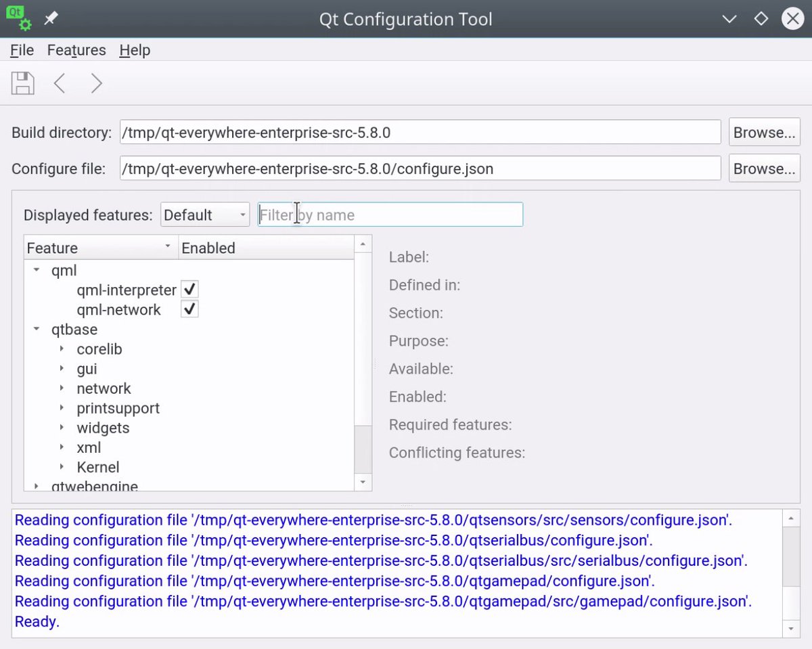The image size is (812, 649).
Task: Click the Save floppy disk toolbar icon
Action: pos(22,83)
